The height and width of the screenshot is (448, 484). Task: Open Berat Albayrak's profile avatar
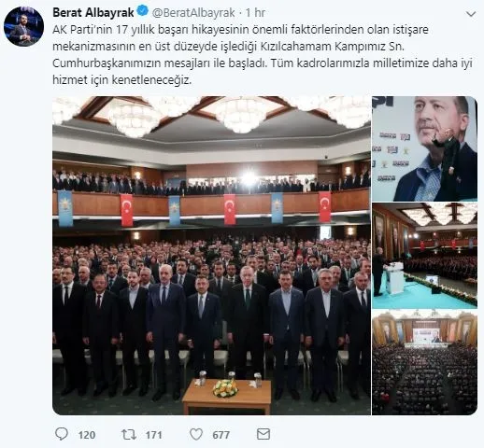[23, 26]
